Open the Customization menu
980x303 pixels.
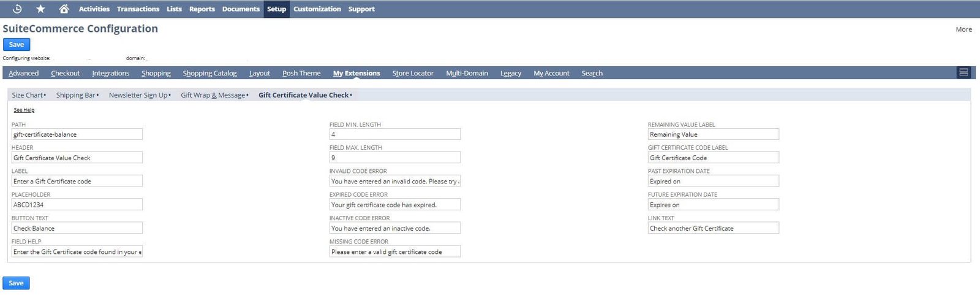[x=317, y=9]
